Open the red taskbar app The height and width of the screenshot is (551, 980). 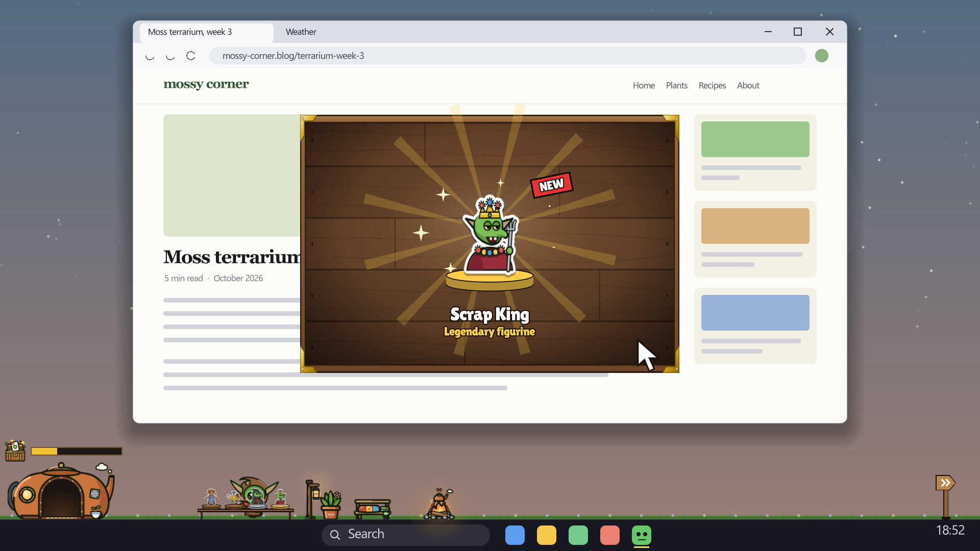(x=610, y=535)
